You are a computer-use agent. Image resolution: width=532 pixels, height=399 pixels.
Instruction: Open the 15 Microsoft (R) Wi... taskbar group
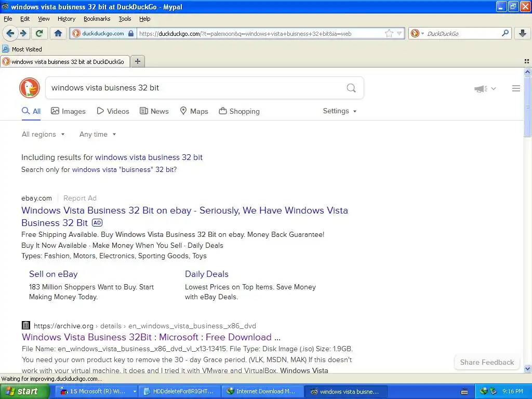[x=97, y=392]
